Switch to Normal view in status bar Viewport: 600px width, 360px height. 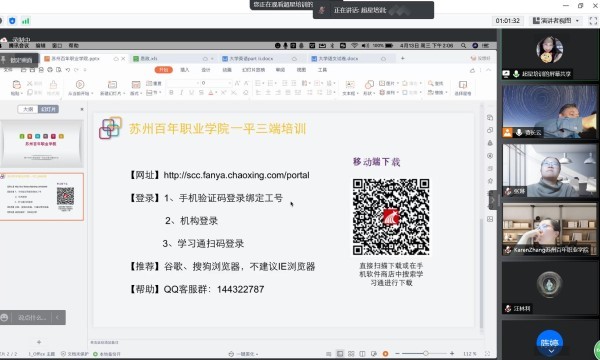tap(339, 354)
